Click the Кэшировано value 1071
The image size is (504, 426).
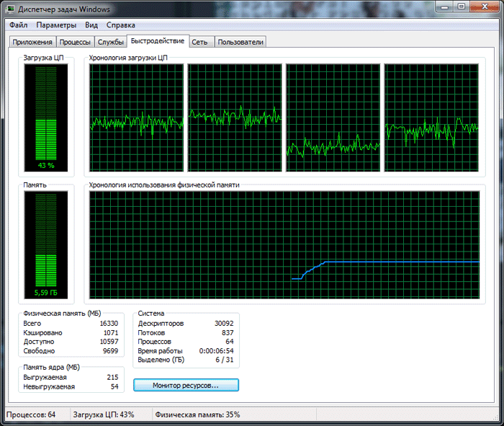111,333
